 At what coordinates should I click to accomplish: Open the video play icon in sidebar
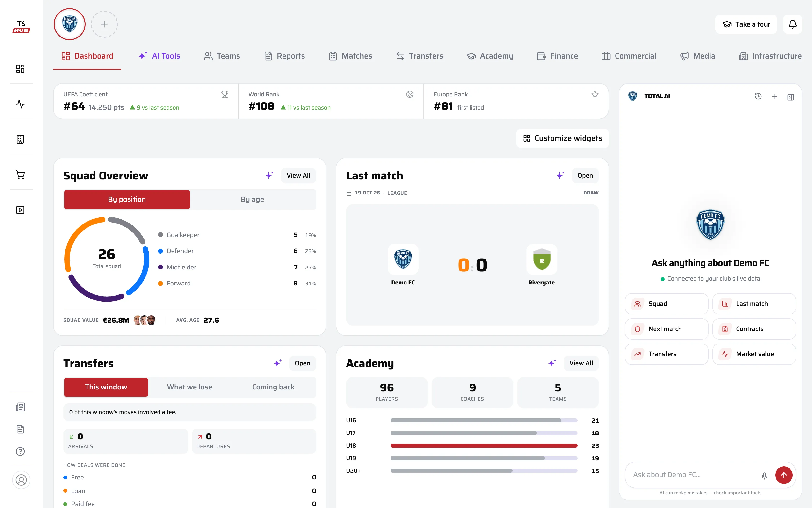click(x=21, y=210)
